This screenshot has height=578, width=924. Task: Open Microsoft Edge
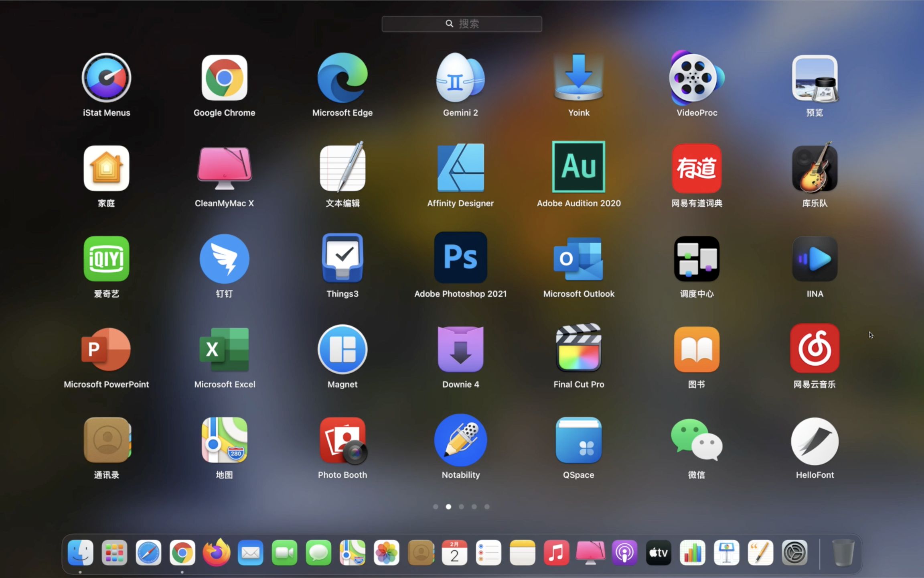(x=342, y=78)
